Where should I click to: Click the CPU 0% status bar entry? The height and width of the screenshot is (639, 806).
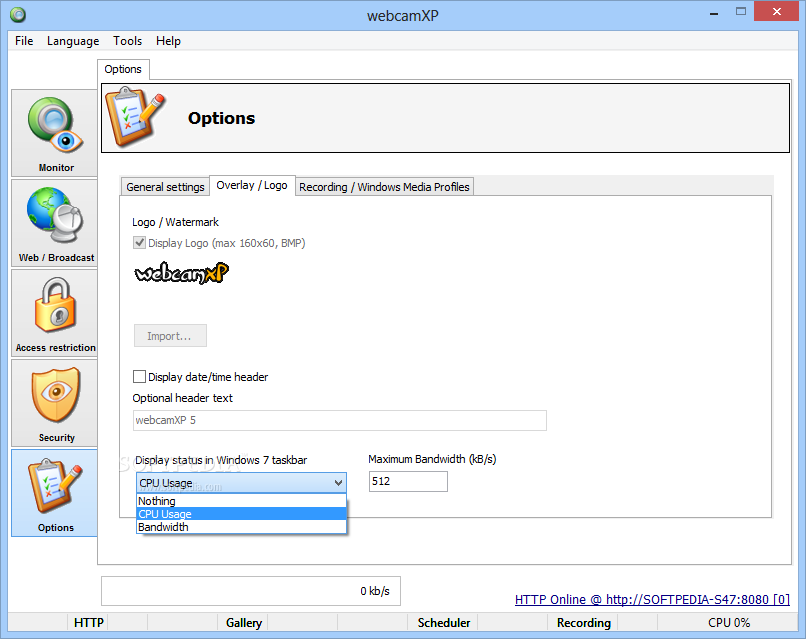pos(728,623)
